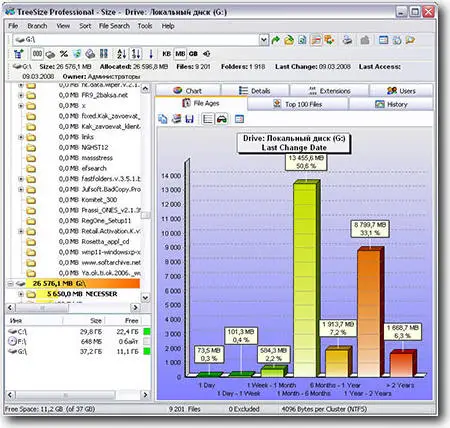Image resolution: width=450 pixels, height=428 pixels.
Task: Open the Users tab
Action: (x=401, y=91)
